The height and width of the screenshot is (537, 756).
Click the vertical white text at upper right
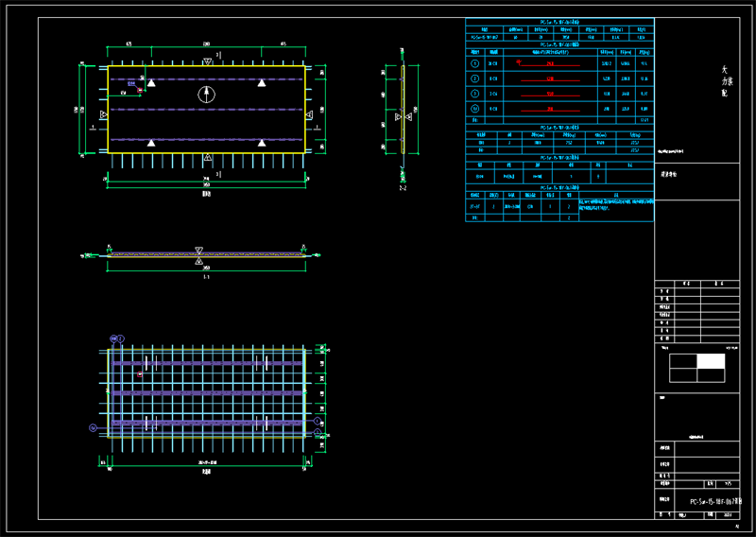pyautogui.click(x=726, y=81)
